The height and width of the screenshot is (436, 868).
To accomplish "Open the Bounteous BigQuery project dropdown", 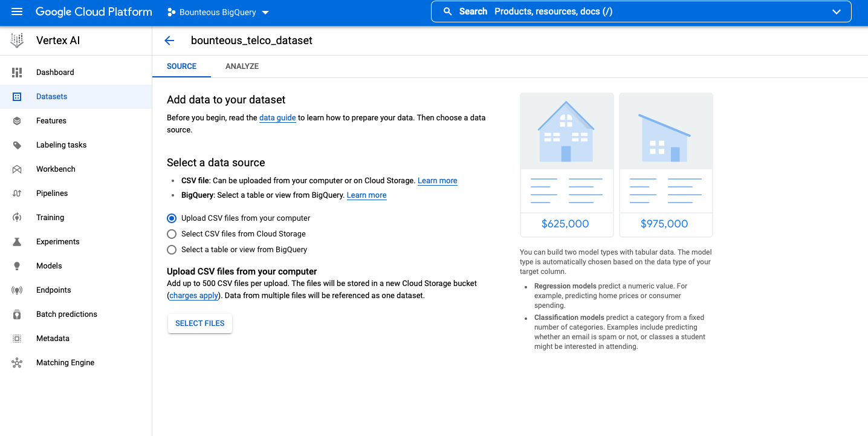I will point(218,12).
